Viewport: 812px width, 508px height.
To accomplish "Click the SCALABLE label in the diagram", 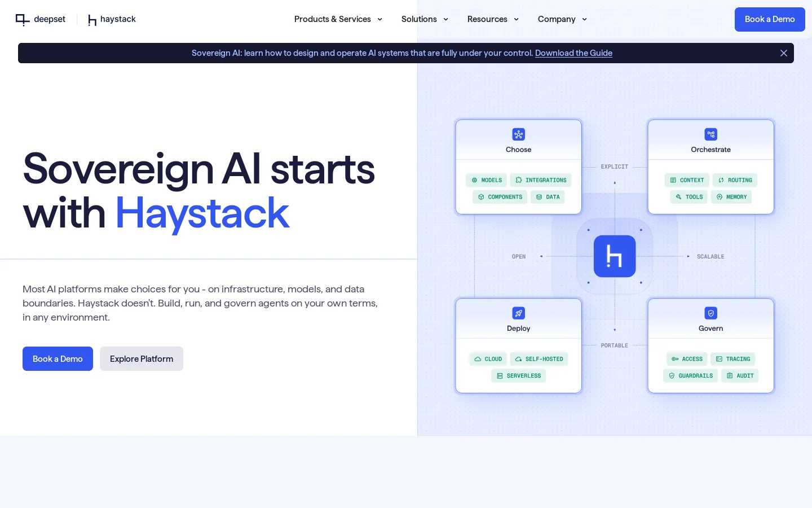I will tap(710, 257).
